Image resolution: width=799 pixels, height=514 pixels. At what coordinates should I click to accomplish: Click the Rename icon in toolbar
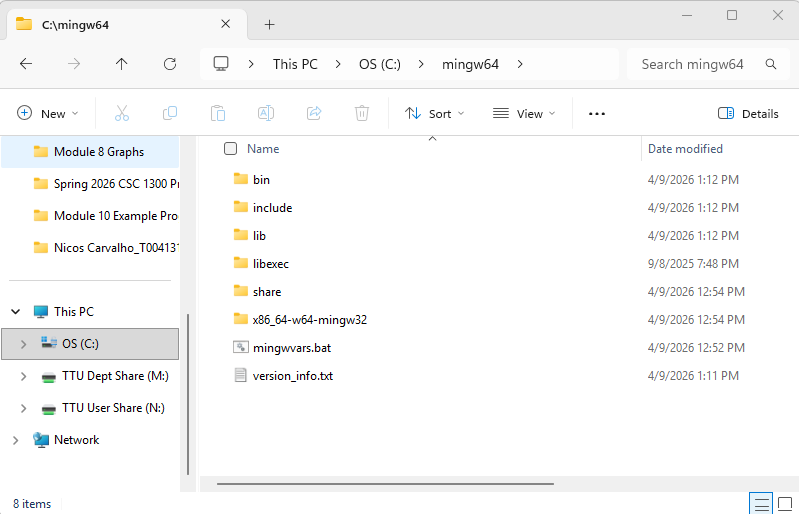pos(266,114)
